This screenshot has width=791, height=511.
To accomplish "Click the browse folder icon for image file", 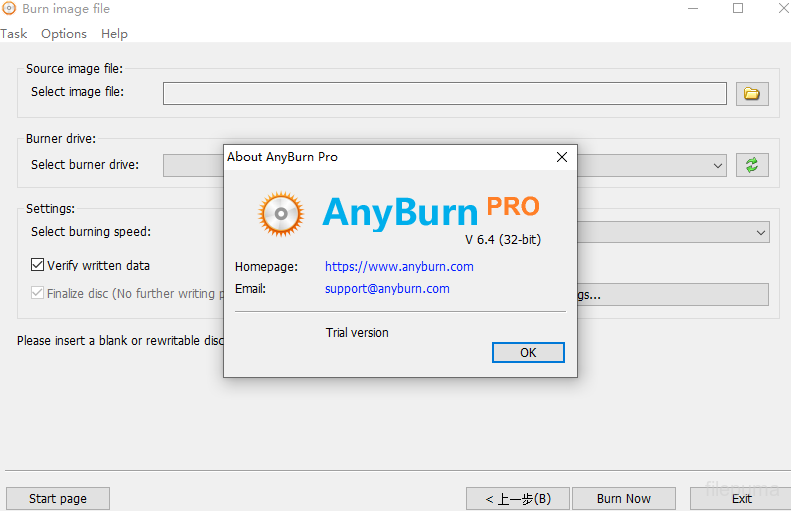I will pyautogui.click(x=752, y=94).
